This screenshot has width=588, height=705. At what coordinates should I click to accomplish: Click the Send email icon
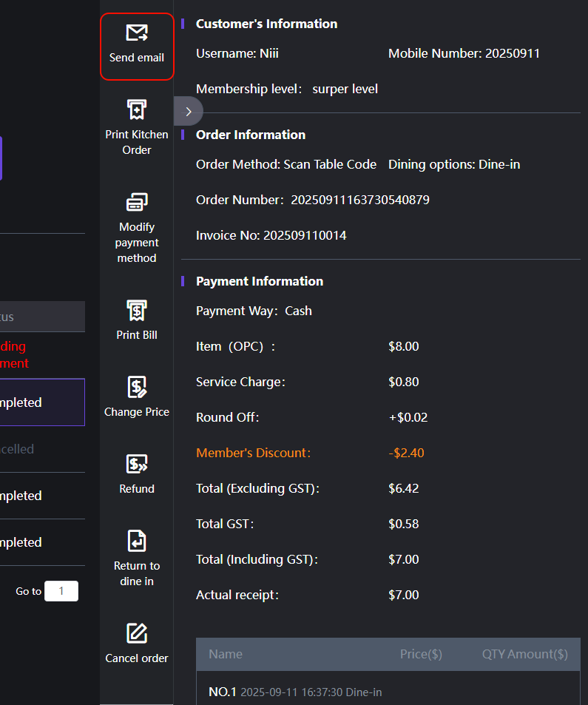pos(137,33)
